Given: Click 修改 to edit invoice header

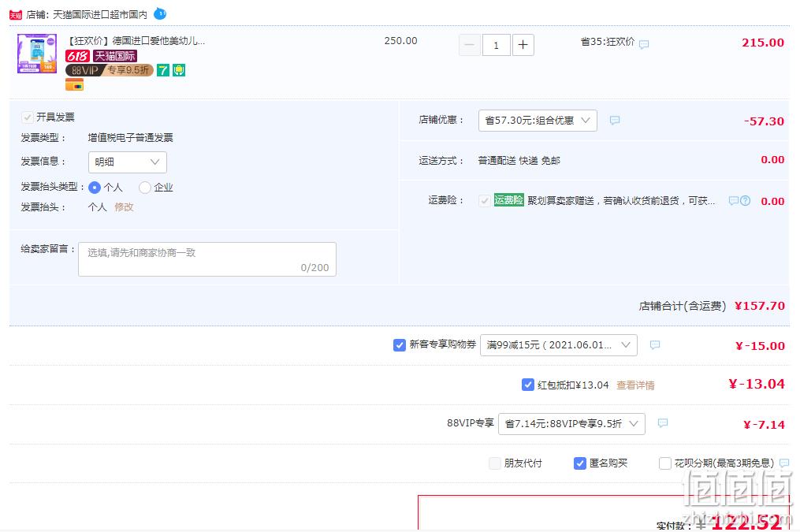Looking at the screenshot, I should (x=124, y=207).
